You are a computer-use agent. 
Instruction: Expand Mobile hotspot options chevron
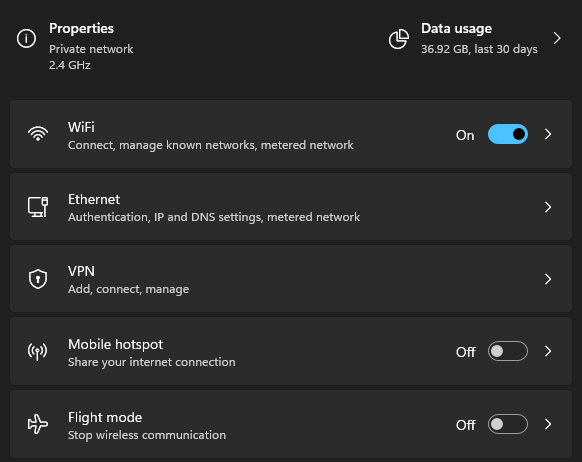pos(548,351)
